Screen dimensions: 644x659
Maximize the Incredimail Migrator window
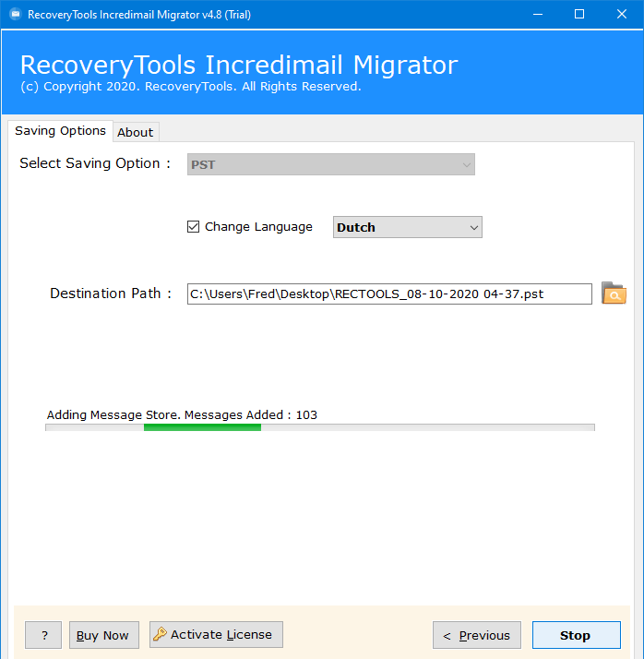point(579,14)
